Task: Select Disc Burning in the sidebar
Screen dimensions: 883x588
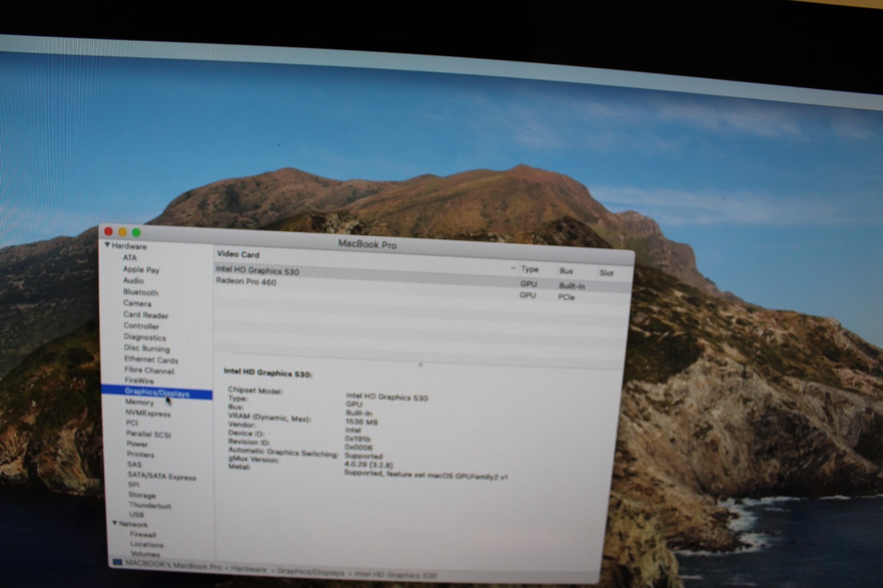Action: click(x=147, y=348)
